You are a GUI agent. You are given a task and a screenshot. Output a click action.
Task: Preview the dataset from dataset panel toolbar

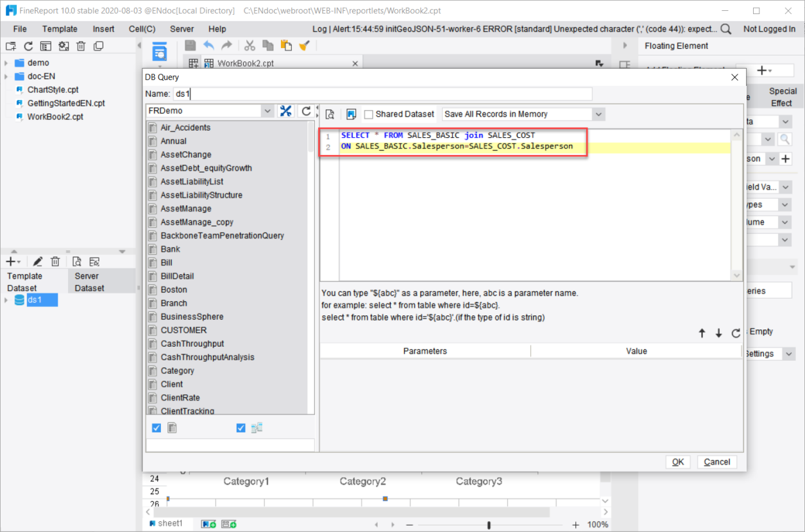(x=77, y=262)
